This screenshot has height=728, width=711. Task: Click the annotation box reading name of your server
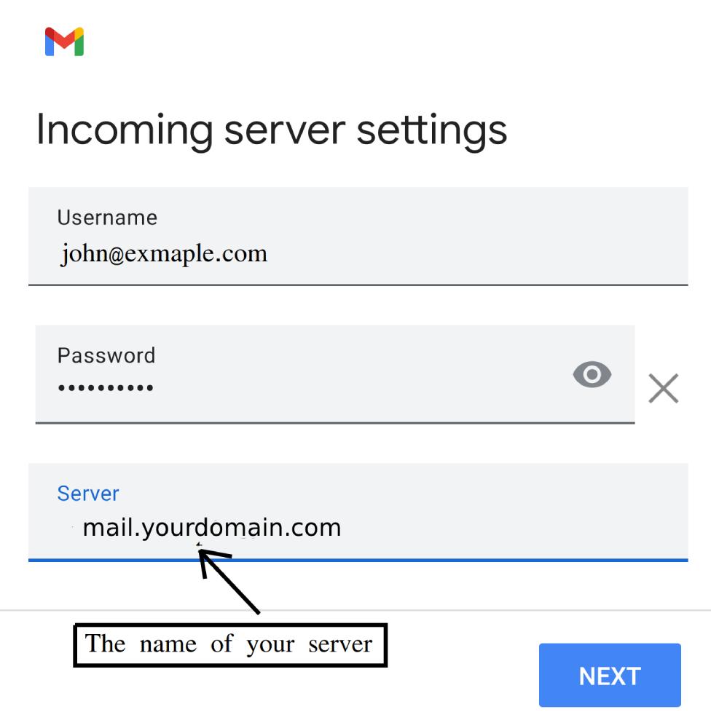229,644
